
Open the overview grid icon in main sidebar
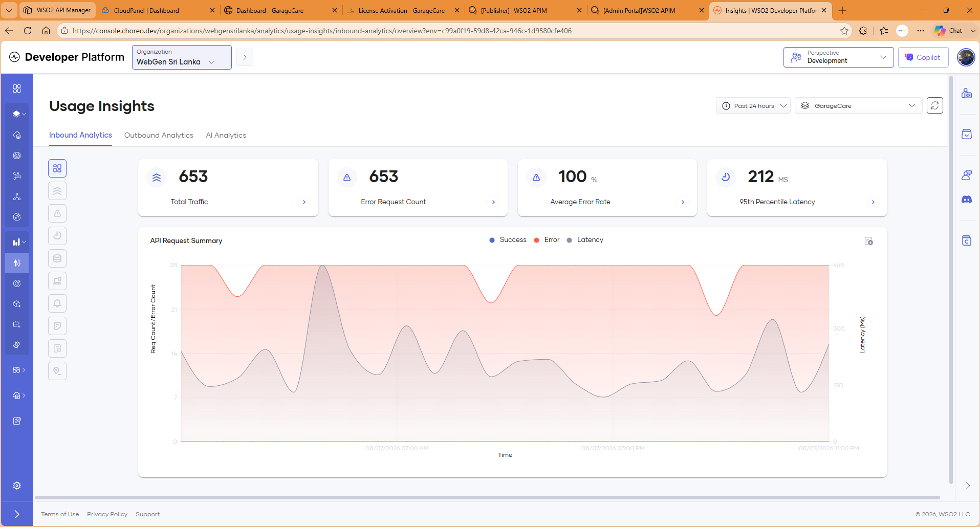pos(17,89)
